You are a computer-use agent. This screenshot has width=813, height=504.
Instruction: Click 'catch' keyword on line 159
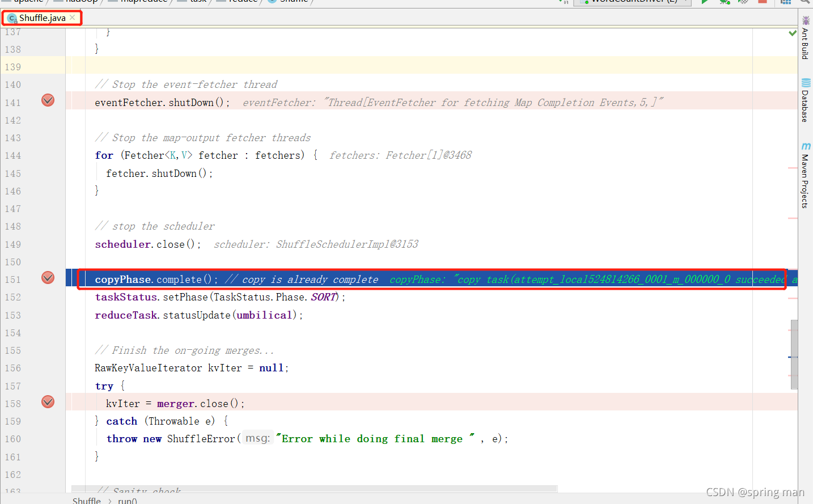click(x=121, y=421)
